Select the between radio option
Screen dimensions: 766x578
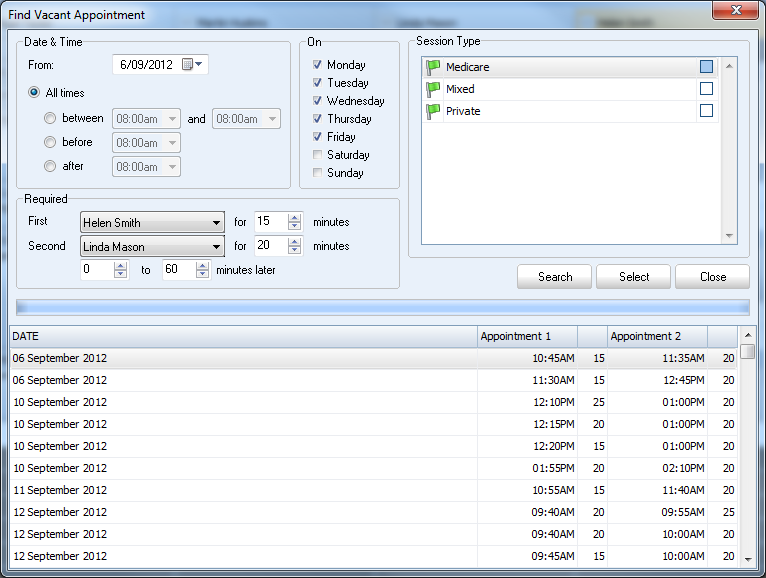(x=50, y=118)
